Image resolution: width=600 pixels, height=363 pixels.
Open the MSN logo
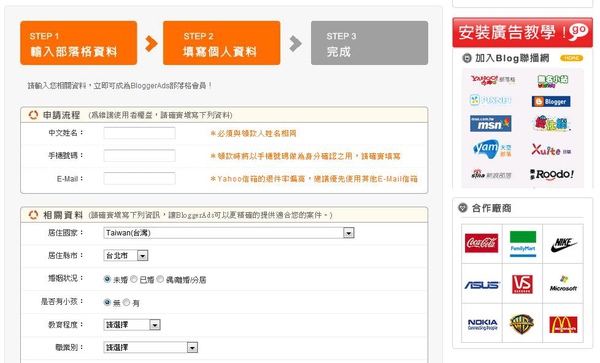(x=491, y=124)
